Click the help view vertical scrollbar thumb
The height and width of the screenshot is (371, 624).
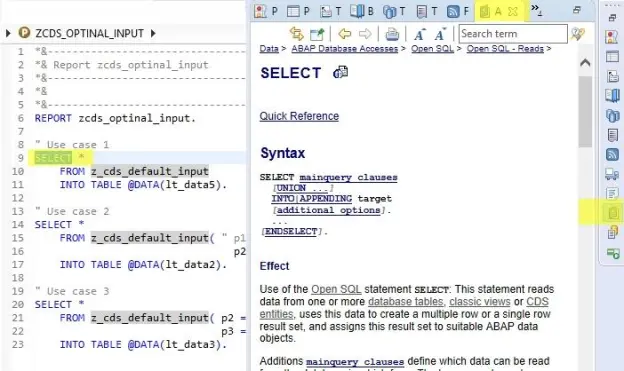click(585, 112)
